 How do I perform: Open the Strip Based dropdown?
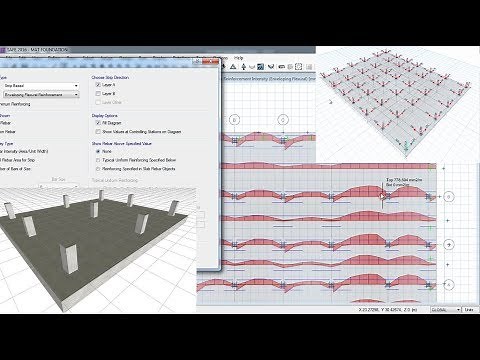click(41, 86)
